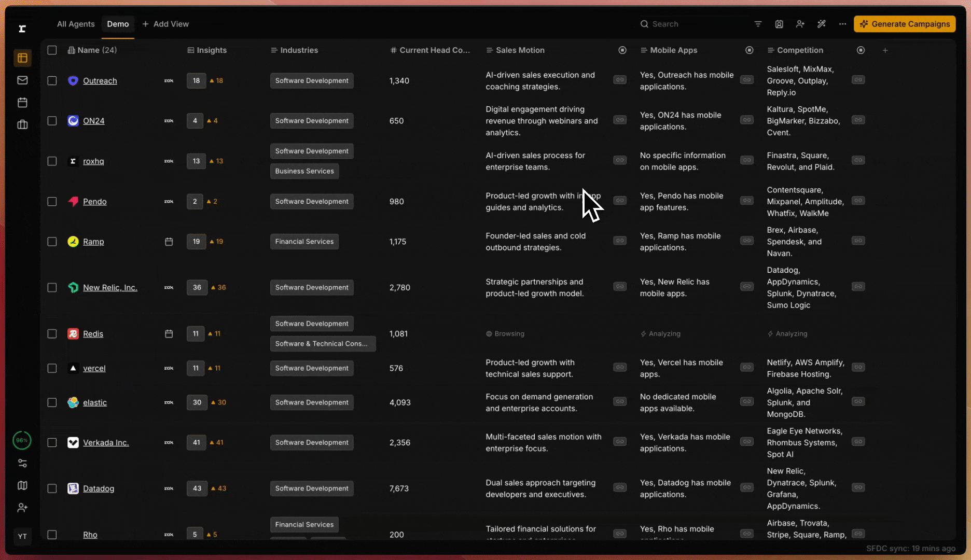The height and width of the screenshot is (560, 971).
Task: Click the magic wand icon in toolbar
Action: [x=821, y=24]
